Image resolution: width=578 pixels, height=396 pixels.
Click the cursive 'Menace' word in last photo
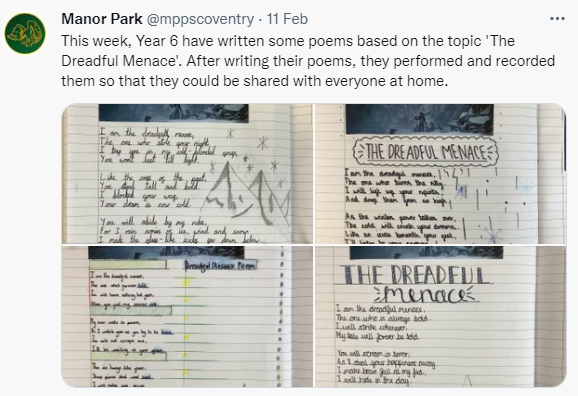pyautogui.click(x=425, y=295)
